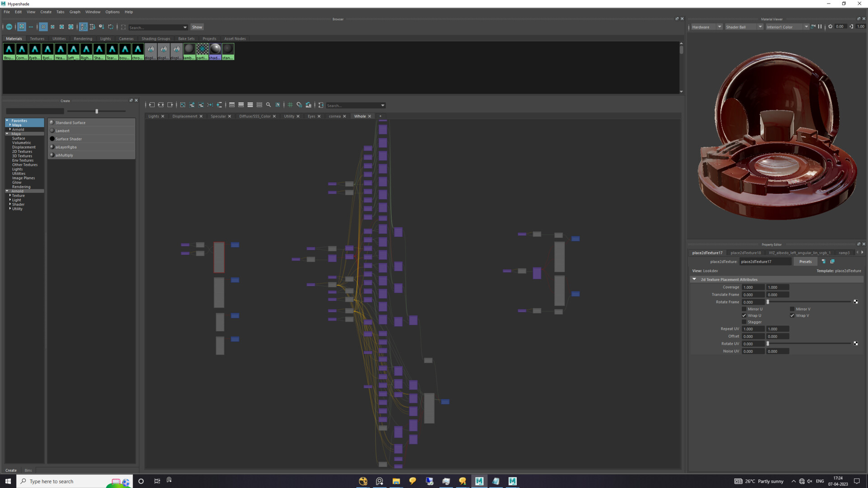Image resolution: width=868 pixels, height=488 pixels.
Task: Click the sort by name A-Z icon
Action: [83, 27]
